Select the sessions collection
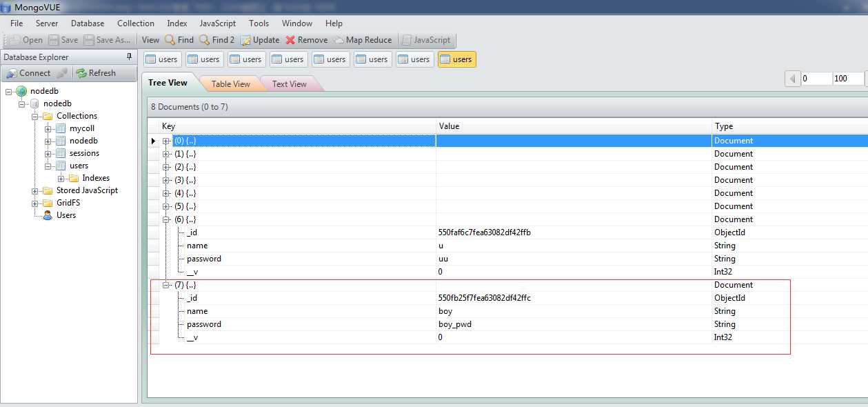This screenshot has width=868, height=407. (x=84, y=153)
